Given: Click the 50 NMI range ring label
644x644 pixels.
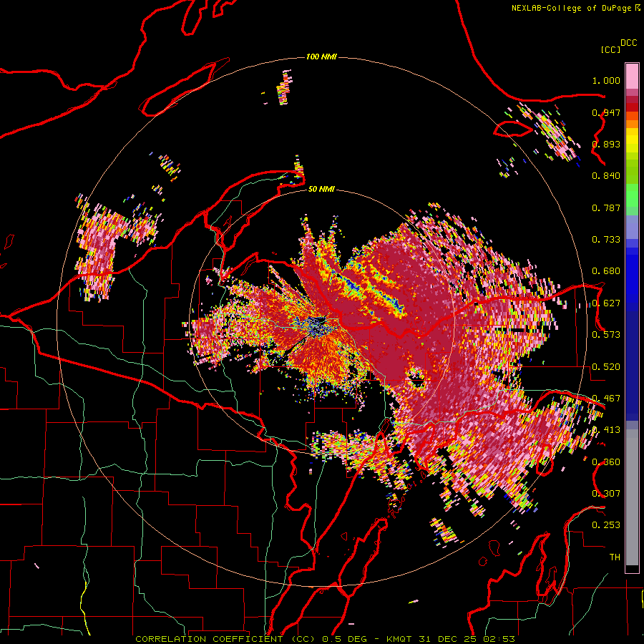Looking at the screenshot, I should tap(321, 190).
